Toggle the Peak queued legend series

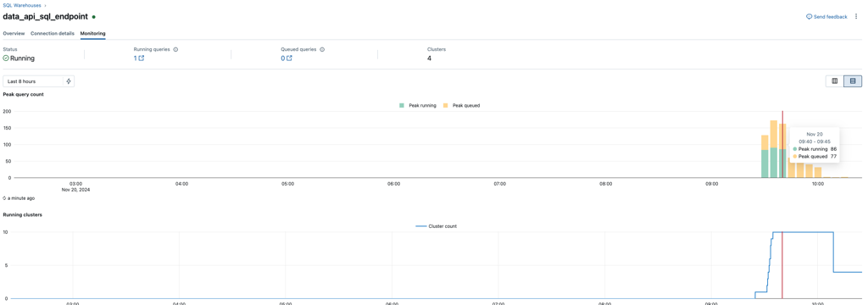(x=462, y=105)
